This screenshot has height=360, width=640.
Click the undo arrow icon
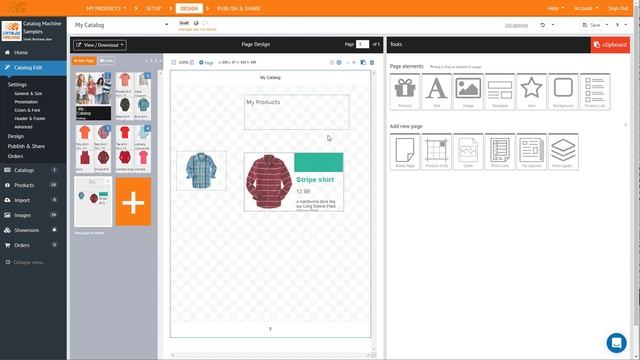point(542,25)
